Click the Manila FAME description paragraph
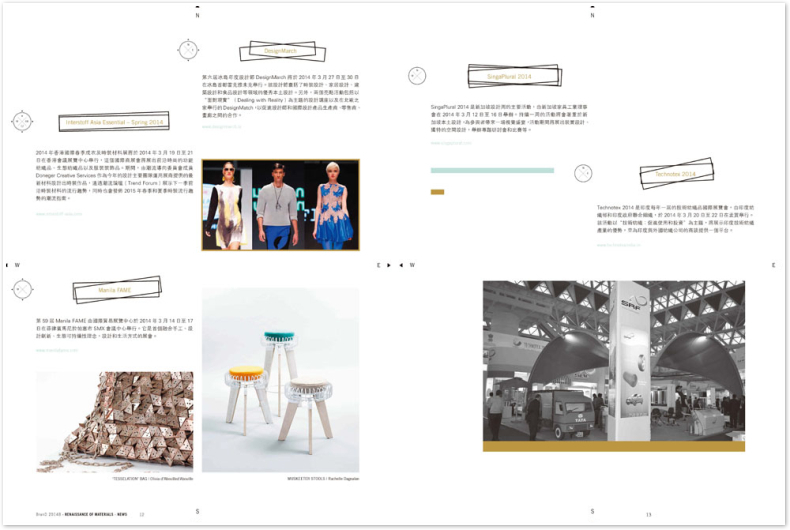Image resolution: width=790 pixels, height=530 pixels. pos(114,328)
